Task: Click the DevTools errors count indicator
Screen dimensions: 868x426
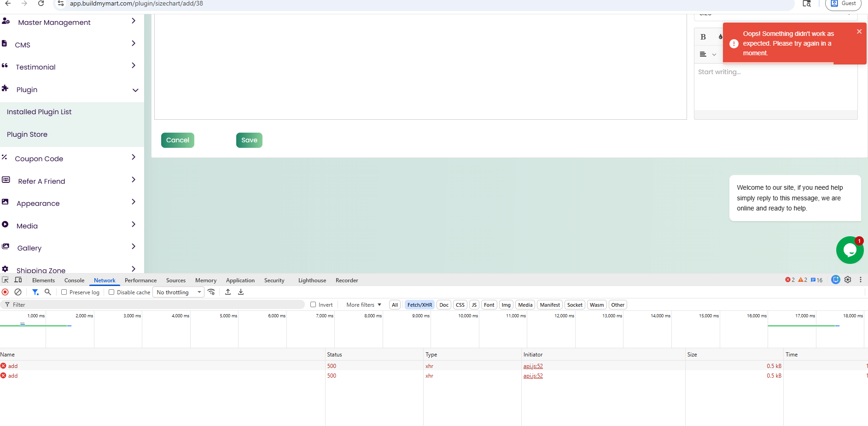Action: [790, 280]
